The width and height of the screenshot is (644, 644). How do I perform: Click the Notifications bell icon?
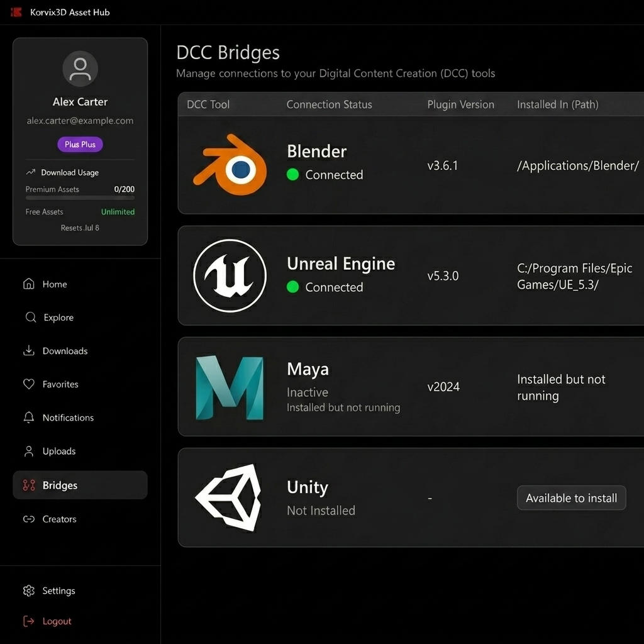click(29, 418)
